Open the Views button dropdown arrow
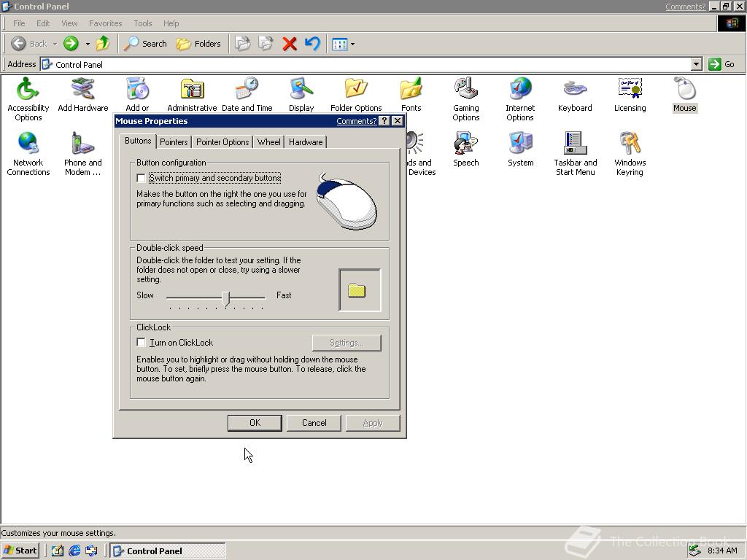This screenshot has width=747, height=560. point(352,44)
